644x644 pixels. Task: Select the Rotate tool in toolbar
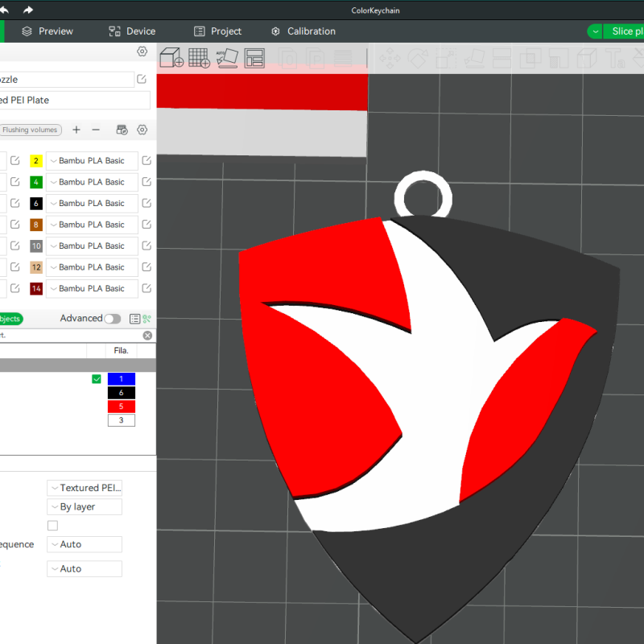coord(418,58)
